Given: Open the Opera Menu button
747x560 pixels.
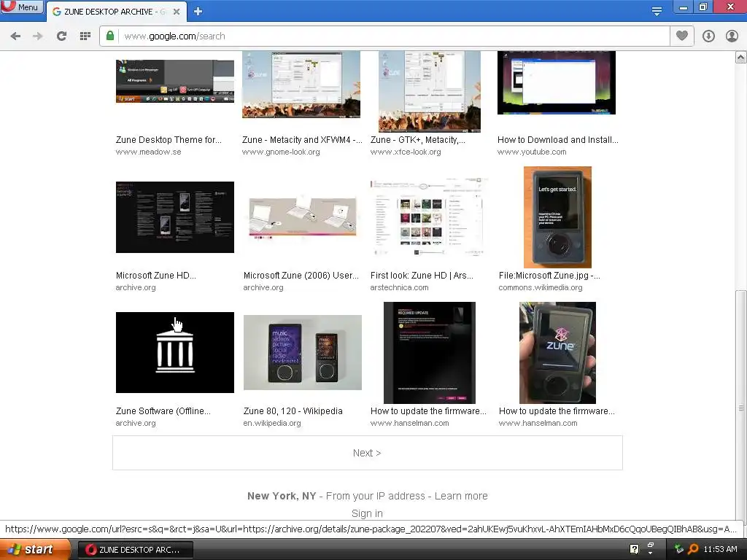Looking at the screenshot, I should (x=21, y=7).
